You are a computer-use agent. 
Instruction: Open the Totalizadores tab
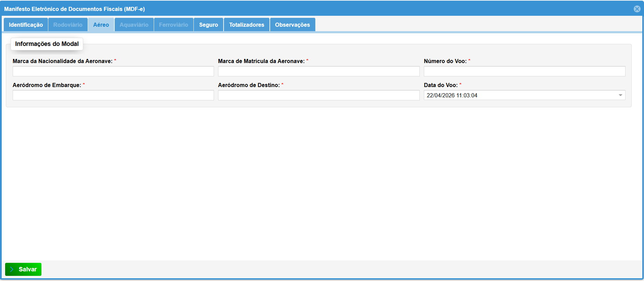point(247,25)
